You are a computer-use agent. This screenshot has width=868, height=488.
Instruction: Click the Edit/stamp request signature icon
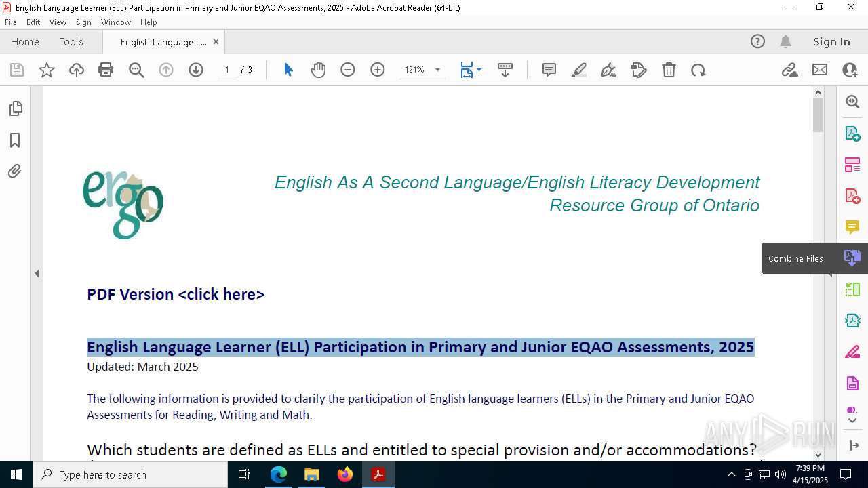coord(639,70)
